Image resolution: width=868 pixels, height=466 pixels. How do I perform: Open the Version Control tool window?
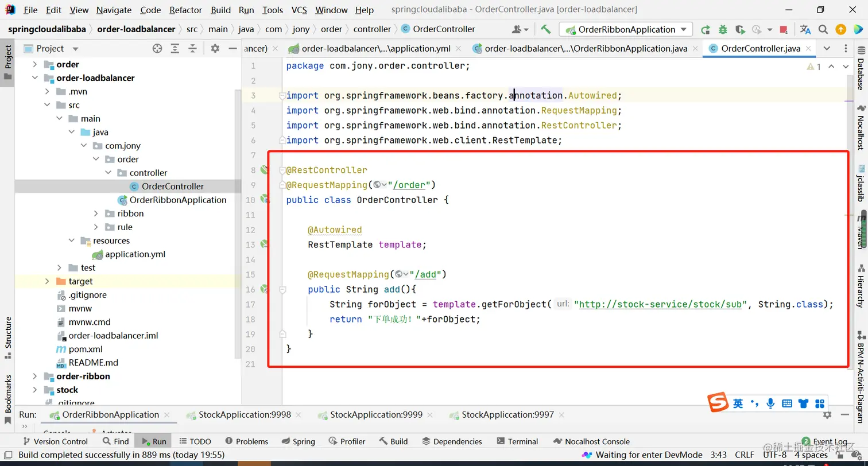click(55, 441)
